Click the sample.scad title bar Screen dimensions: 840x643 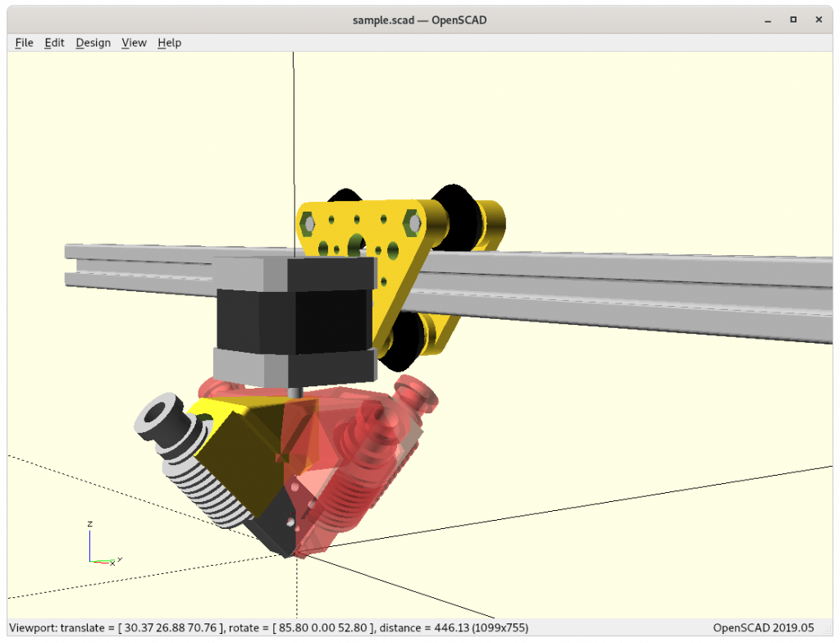pyautogui.click(x=419, y=21)
